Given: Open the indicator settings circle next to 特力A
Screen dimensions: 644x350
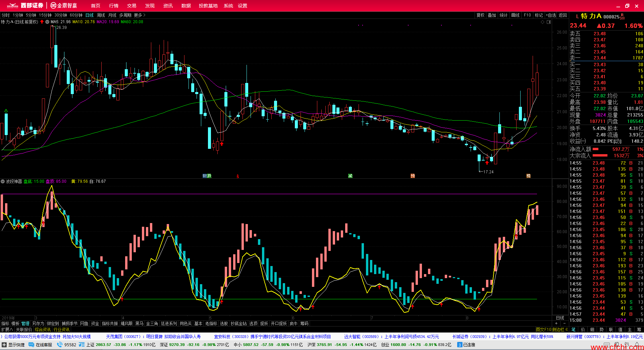Looking at the screenshot, I should [x=47, y=22].
